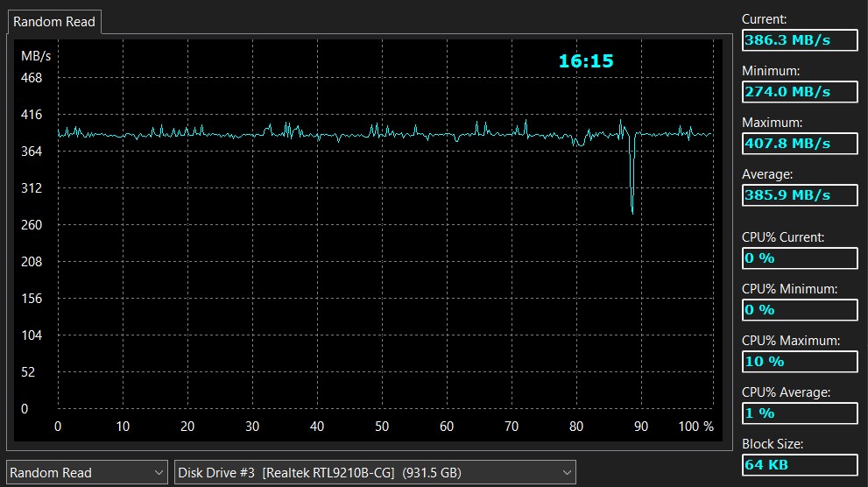Select the CPU% Current field
The image size is (868, 487).
[800, 258]
